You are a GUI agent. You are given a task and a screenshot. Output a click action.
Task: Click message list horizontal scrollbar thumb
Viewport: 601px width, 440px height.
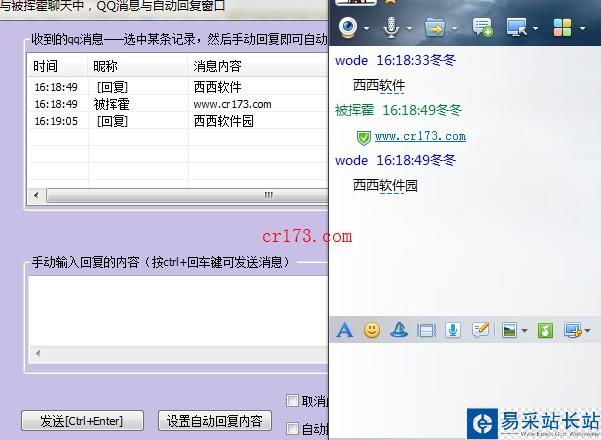[187, 195]
